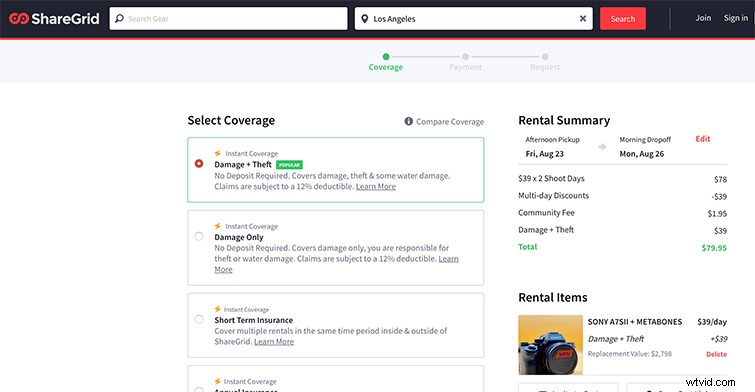Click the Request step indicator

point(545,63)
